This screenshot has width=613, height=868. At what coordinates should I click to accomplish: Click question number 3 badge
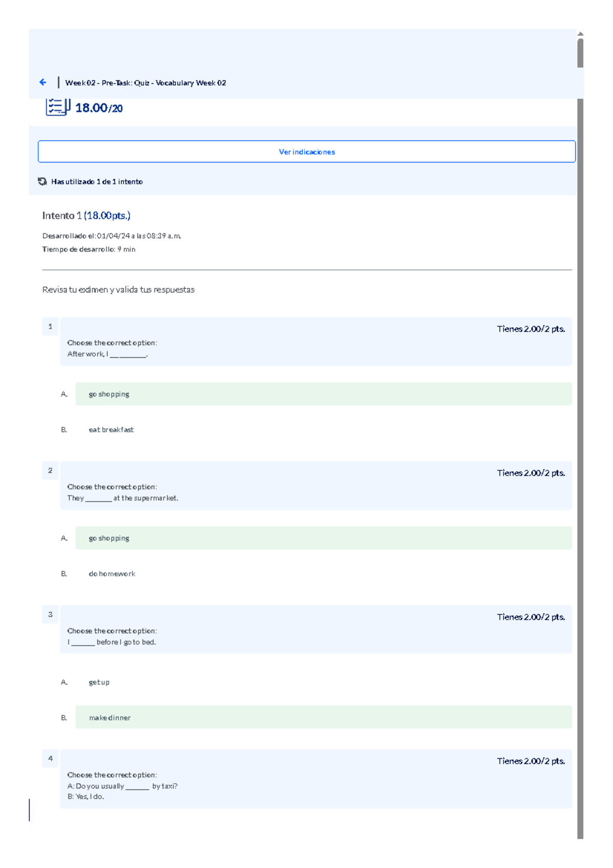(x=50, y=615)
